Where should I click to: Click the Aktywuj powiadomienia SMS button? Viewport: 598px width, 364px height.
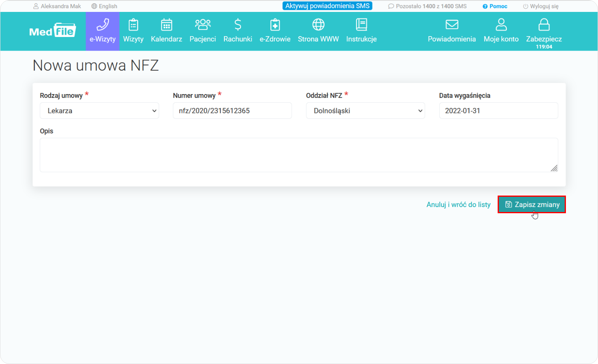click(x=327, y=6)
